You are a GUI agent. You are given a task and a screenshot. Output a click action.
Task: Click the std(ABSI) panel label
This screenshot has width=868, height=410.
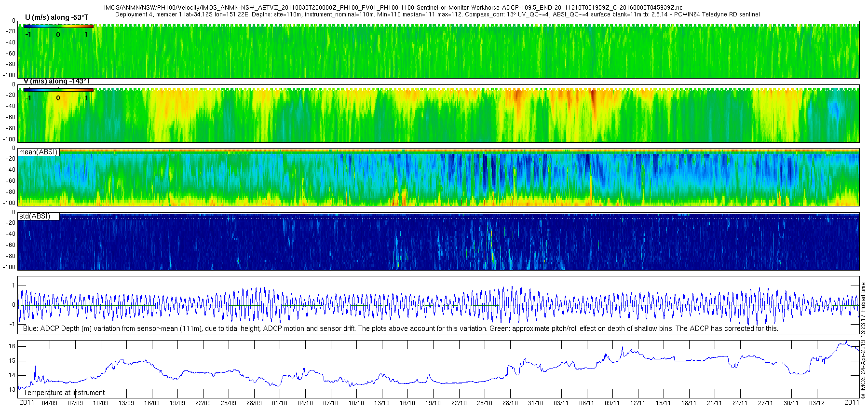point(35,216)
